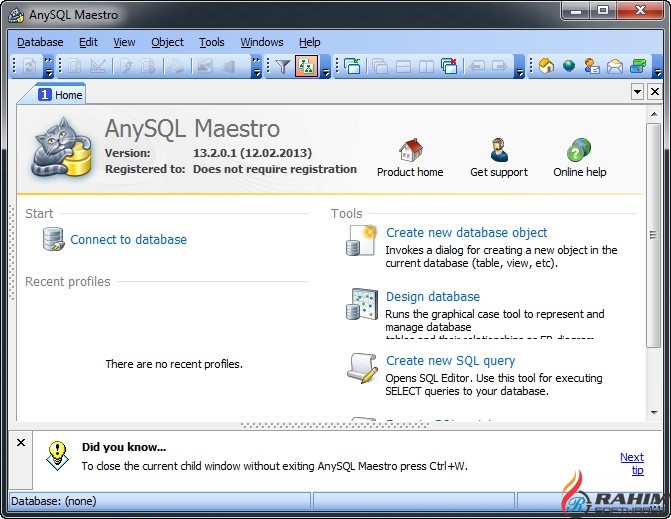Viewport: 671px width, 519px height.
Task: Close the Home tab with X button
Action: [655, 92]
